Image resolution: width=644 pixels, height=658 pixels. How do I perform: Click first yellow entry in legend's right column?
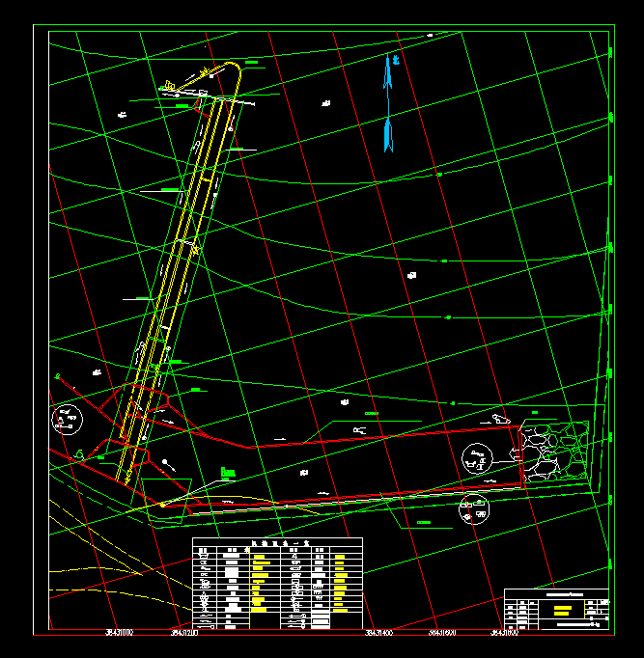(340, 557)
